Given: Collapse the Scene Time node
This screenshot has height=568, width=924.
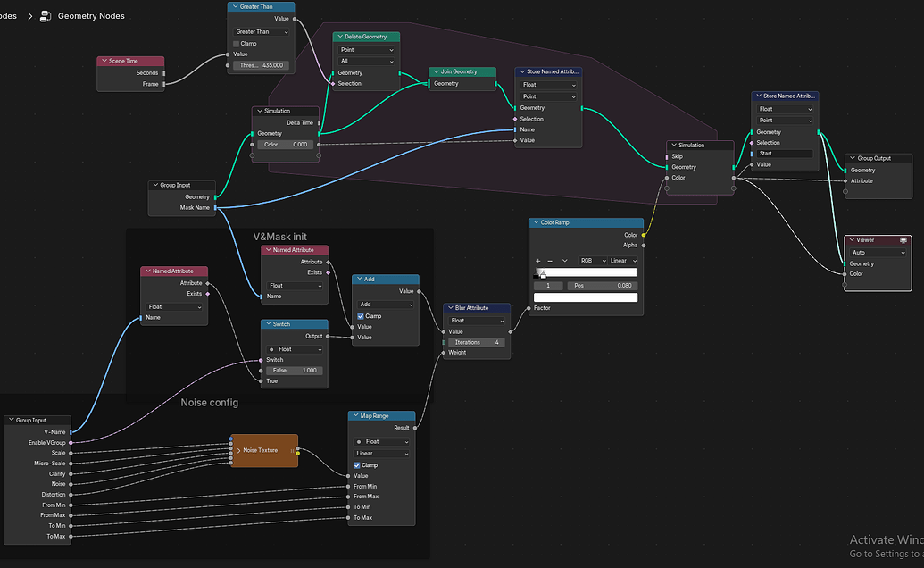Looking at the screenshot, I should click(x=104, y=61).
